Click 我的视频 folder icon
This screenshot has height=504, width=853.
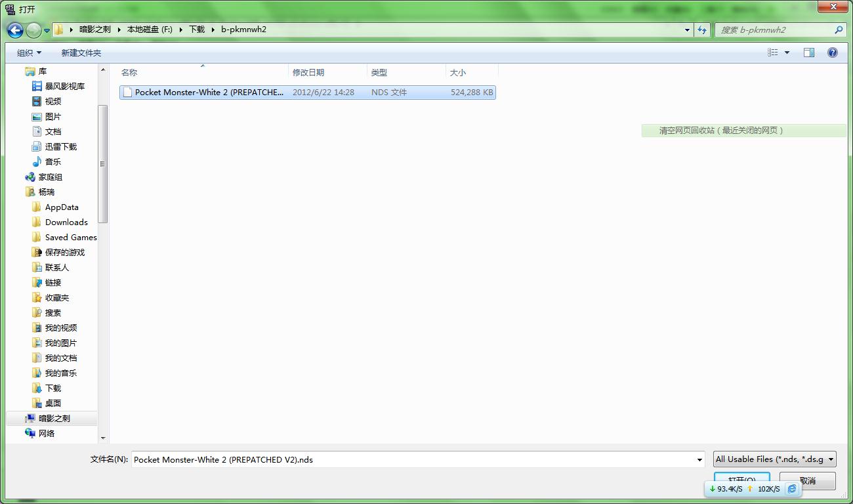point(37,327)
